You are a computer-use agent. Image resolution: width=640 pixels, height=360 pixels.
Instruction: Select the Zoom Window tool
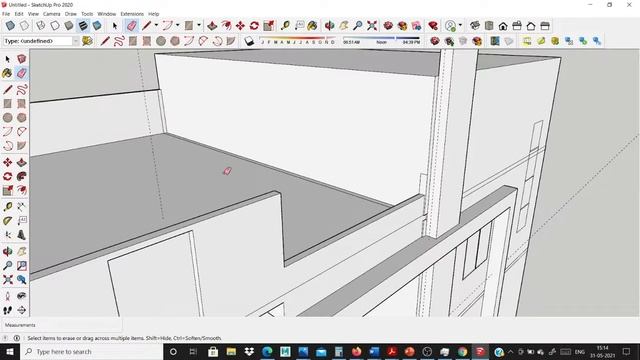(x=22, y=266)
